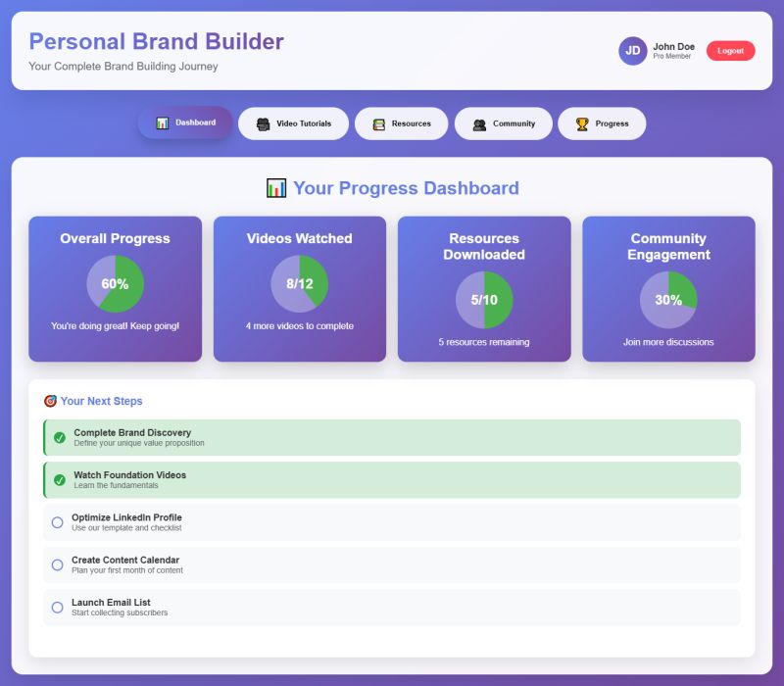Click the green checkmark for Watch Foundation Videos
This screenshot has width=784, height=686.
[60, 480]
